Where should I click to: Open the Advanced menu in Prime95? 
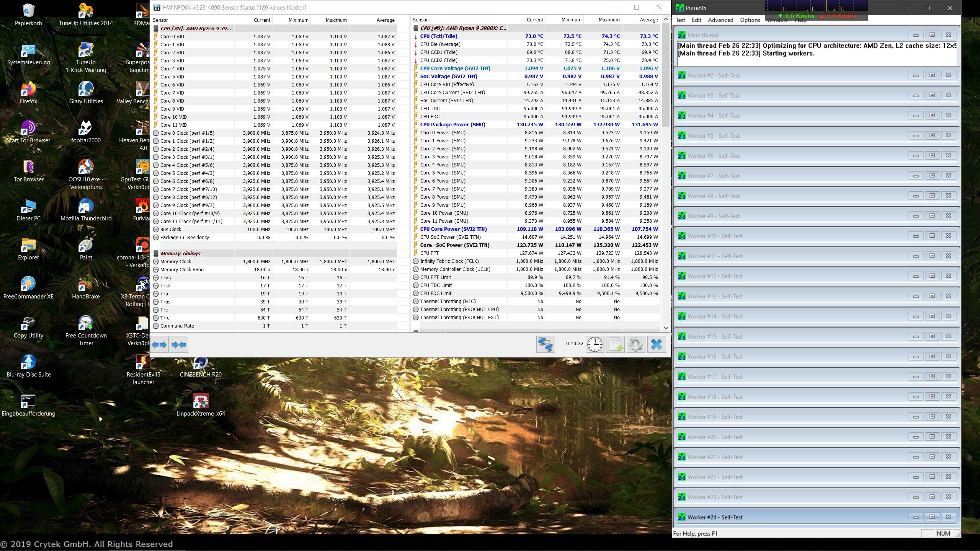[720, 20]
